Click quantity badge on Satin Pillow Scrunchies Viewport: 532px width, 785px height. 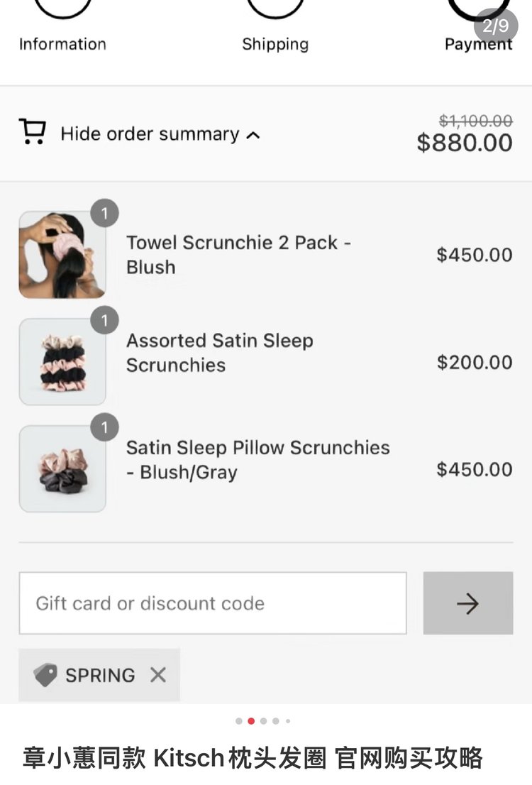pos(105,428)
